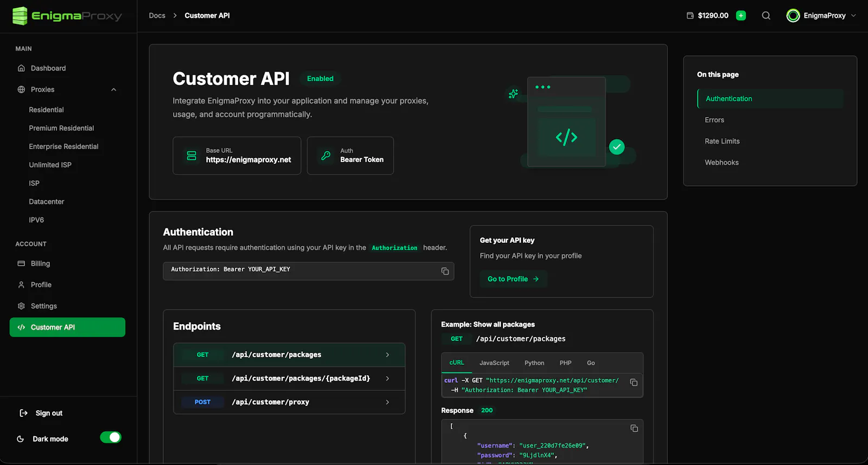Click the Bearer Token auth card
This screenshot has height=465, width=868.
(350, 156)
